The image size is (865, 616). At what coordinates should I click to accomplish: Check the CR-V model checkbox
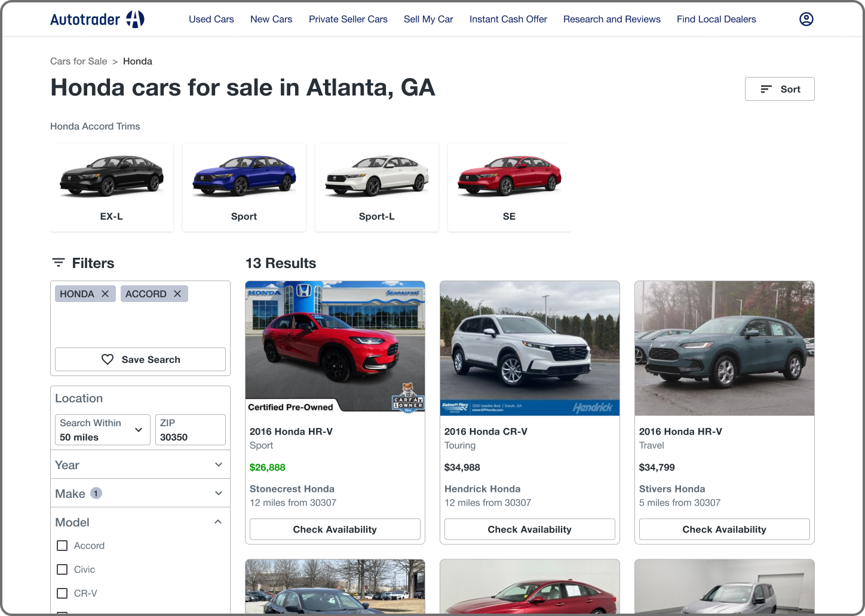62,593
